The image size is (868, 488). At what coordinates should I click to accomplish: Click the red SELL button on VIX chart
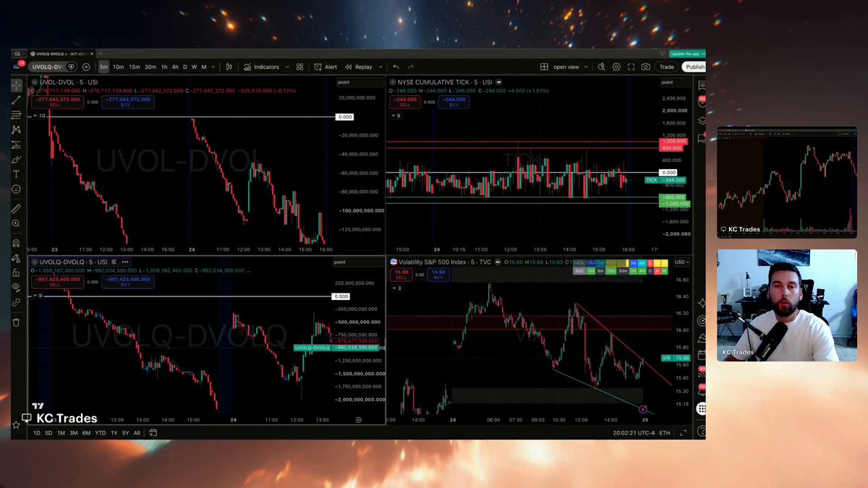coord(400,274)
